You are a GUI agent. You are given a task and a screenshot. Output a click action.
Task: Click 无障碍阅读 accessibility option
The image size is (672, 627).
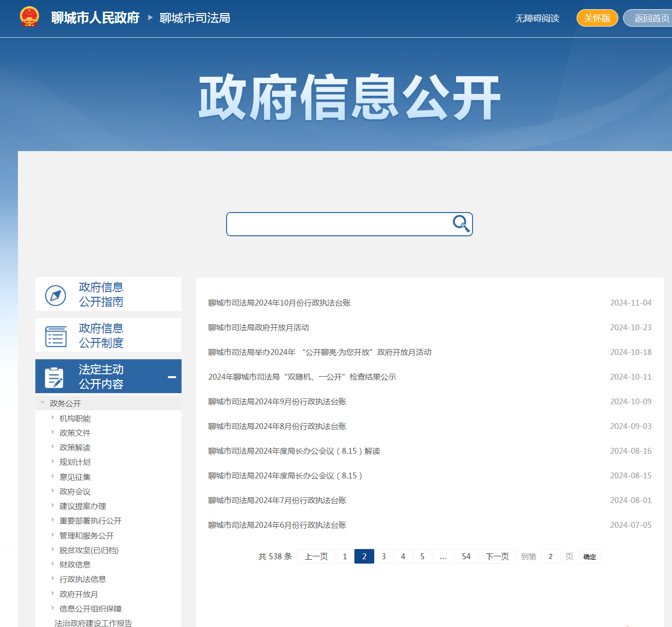click(537, 18)
